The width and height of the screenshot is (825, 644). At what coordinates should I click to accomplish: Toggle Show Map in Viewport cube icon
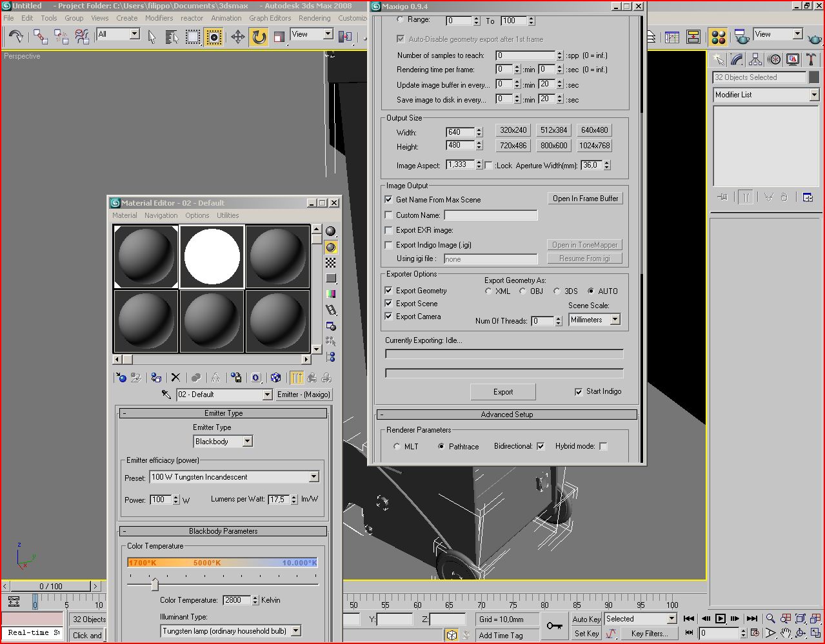click(275, 378)
